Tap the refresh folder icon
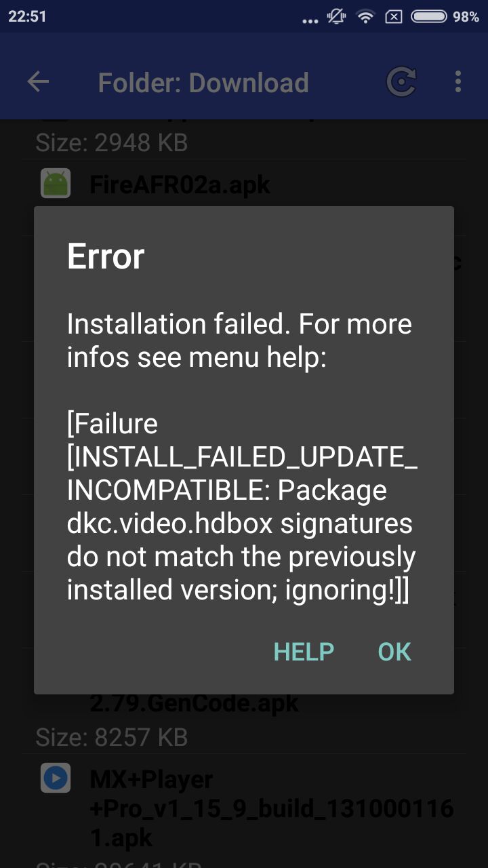Screen dimensions: 488x868 [x=401, y=82]
